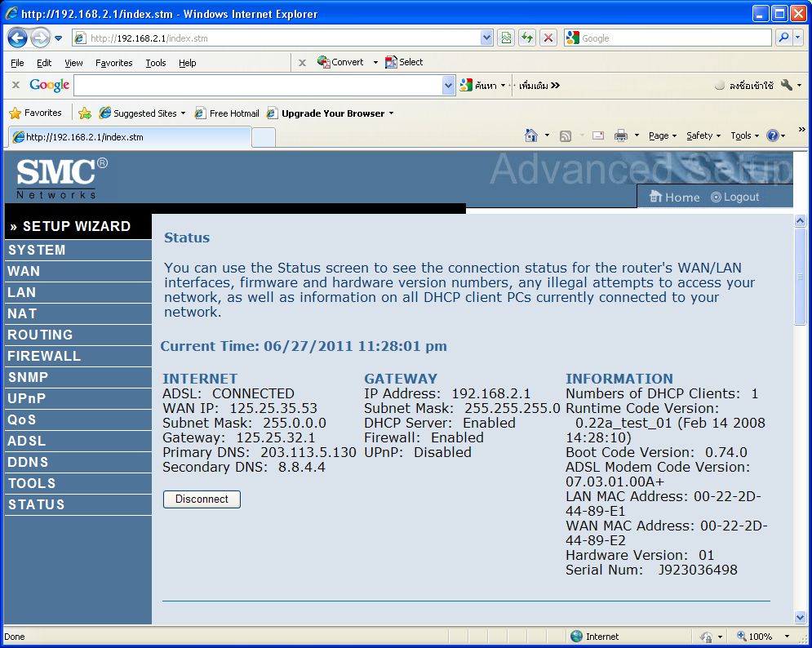Open the NAT sidebar section
The height and width of the screenshot is (648, 812).
pyautogui.click(x=78, y=313)
